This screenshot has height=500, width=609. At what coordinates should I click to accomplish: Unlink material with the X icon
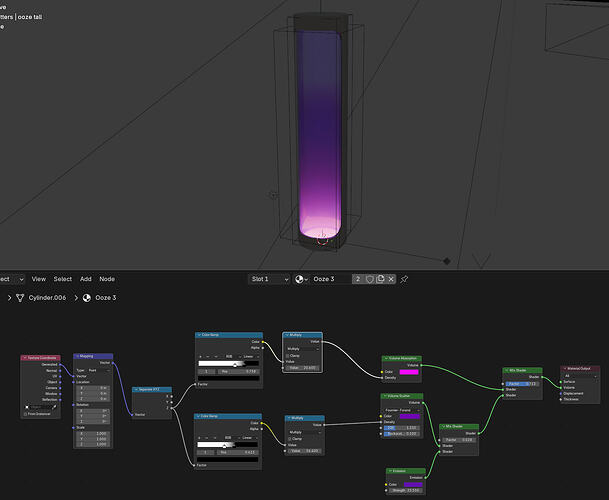point(391,279)
